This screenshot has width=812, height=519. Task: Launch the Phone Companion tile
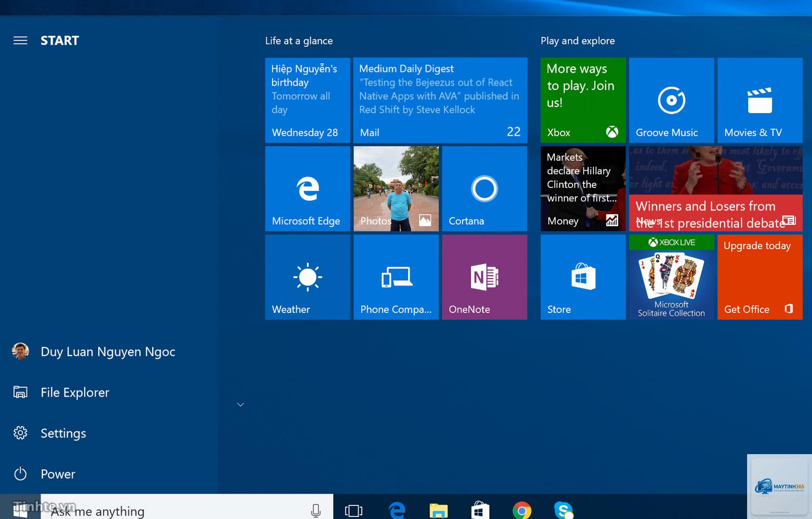coord(396,277)
